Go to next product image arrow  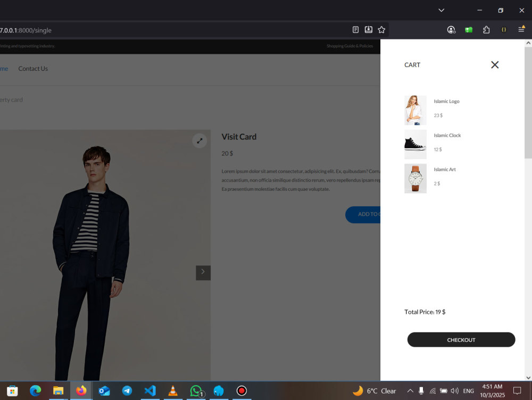(x=203, y=273)
